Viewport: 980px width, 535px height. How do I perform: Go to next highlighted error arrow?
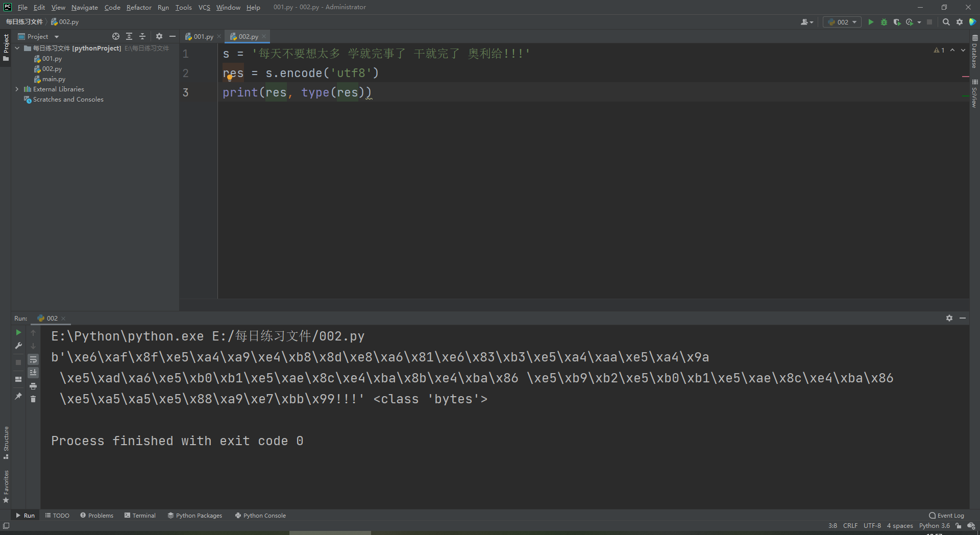click(963, 50)
